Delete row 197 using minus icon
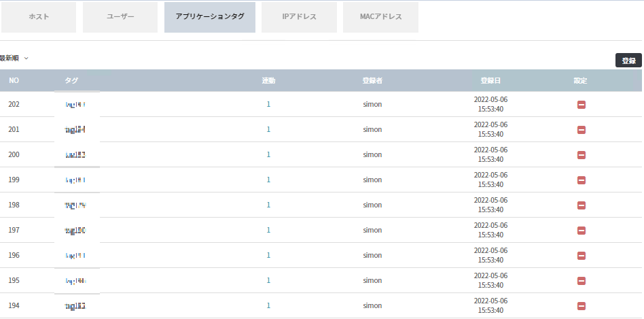Image resolution: width=644 pixels, height=319 pixels. (581, 230)
